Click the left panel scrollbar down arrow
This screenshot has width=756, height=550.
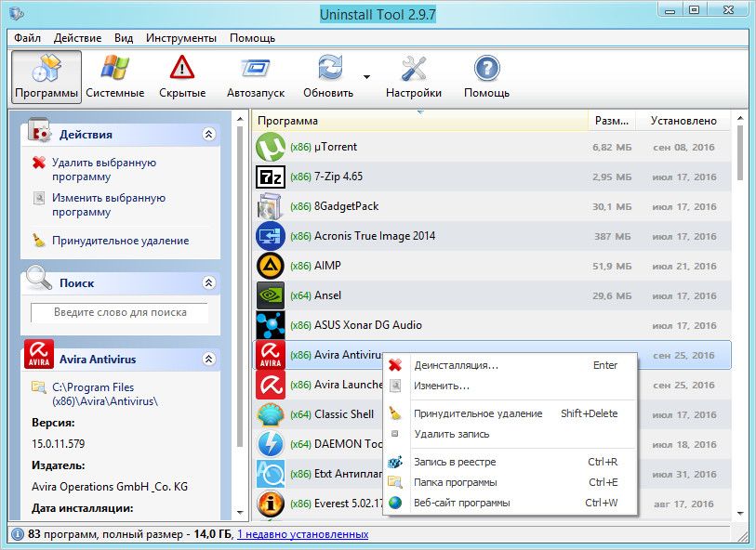click(x=240, y=513)
